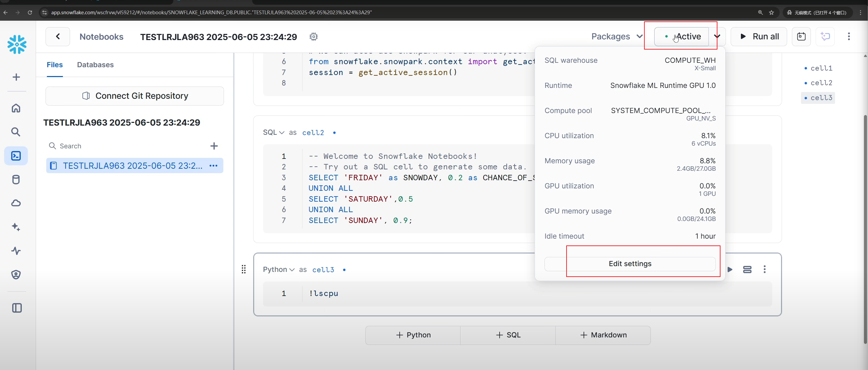Open the Data database icon in sidebar
This screenshot has width=868, height=370.
16,180
